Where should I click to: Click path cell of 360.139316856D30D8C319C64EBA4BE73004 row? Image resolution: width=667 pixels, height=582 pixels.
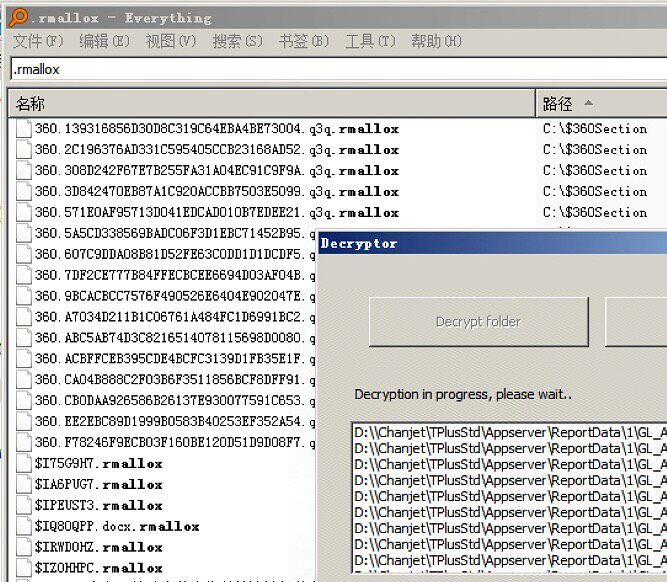pyautogui.click(x=595, y=128)
